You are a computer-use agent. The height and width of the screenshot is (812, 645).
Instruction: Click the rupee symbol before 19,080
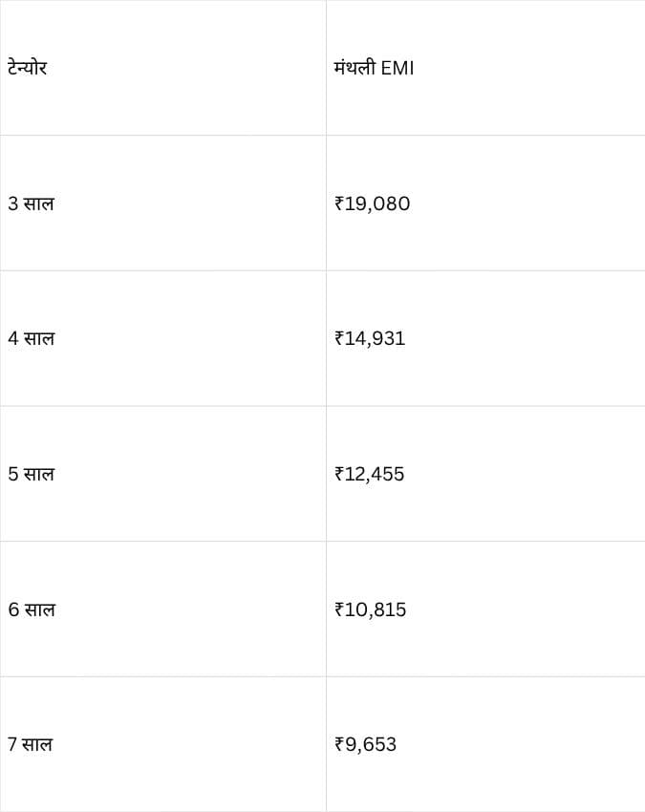(339, 203)
